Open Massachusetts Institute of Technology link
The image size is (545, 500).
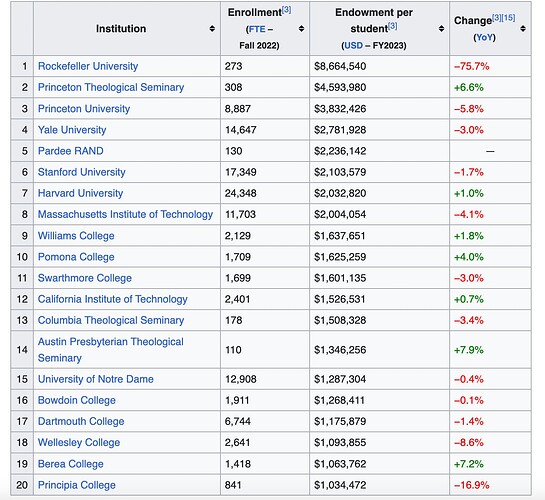point(125,214)
